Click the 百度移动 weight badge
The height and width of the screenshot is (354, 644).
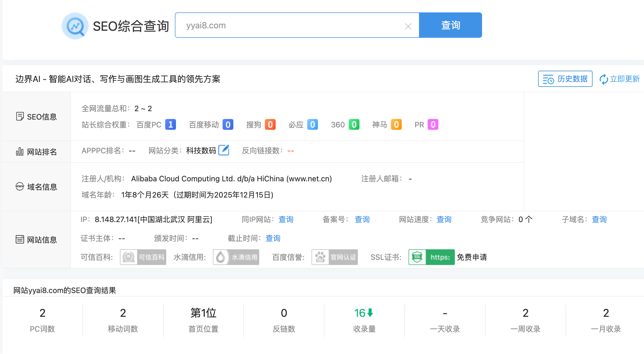(x=228, y=125)
